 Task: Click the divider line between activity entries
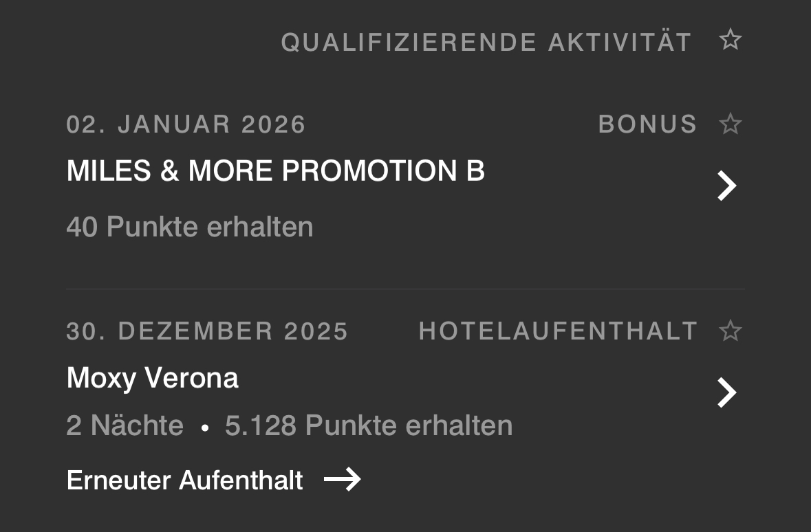(405, 289)
